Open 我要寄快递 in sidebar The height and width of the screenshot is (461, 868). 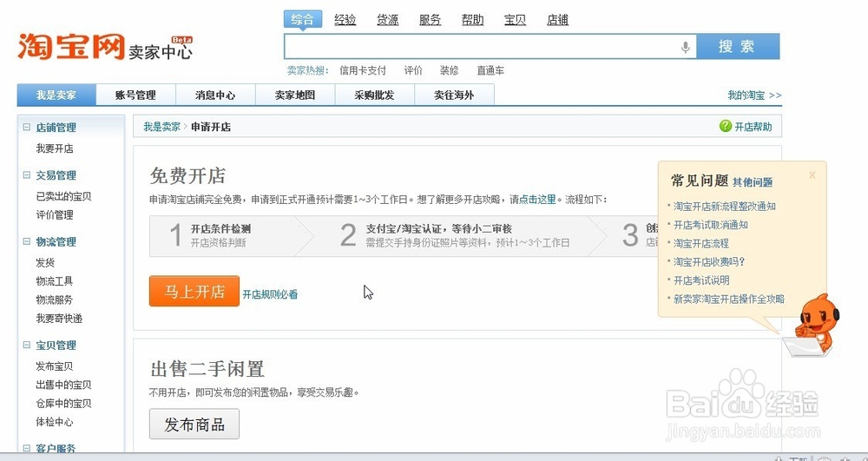[59, 319]
